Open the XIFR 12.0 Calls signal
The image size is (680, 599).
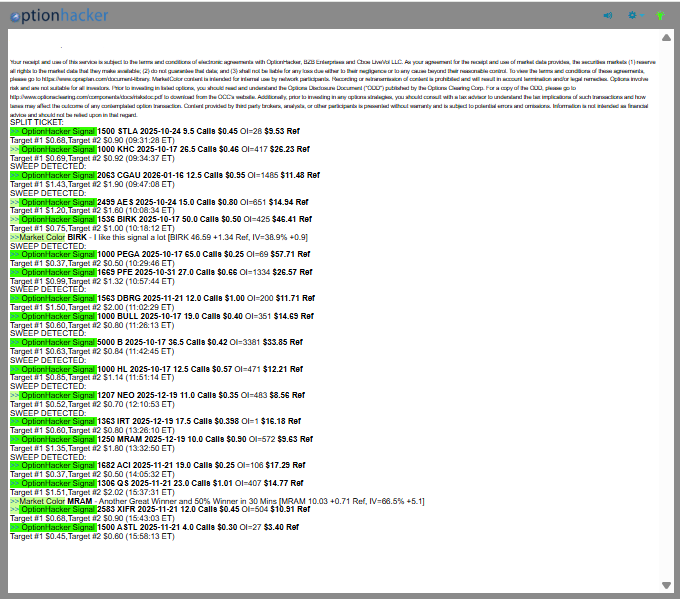tap(160, 509)
